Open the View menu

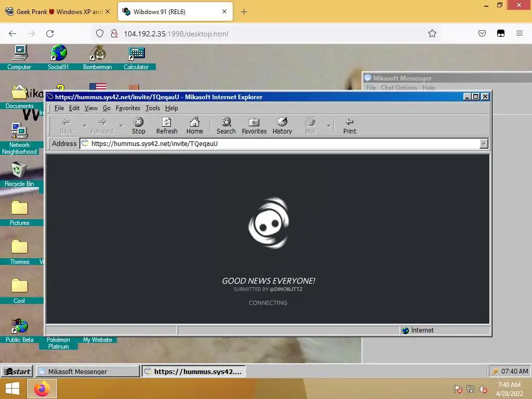(91, 108)
